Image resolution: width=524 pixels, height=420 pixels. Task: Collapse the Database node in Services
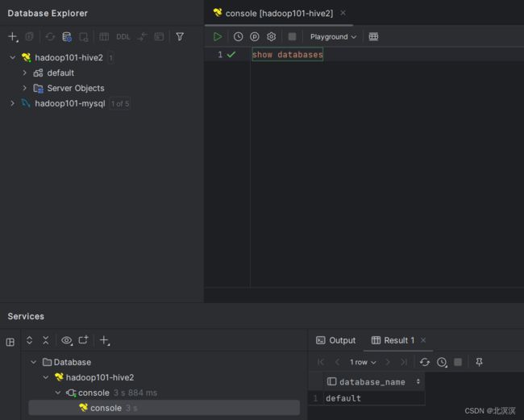point(33,362)
